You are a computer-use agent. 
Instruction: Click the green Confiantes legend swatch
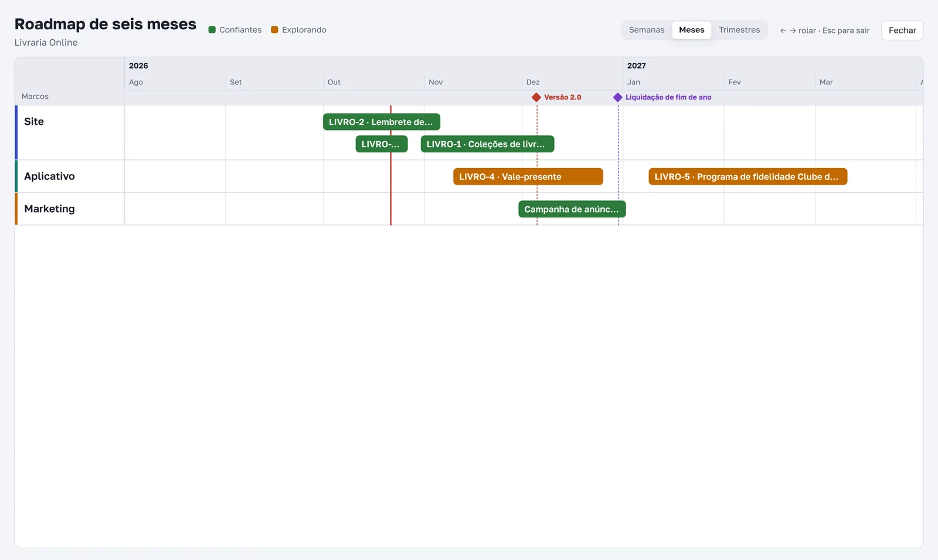[x=212, y=30]
